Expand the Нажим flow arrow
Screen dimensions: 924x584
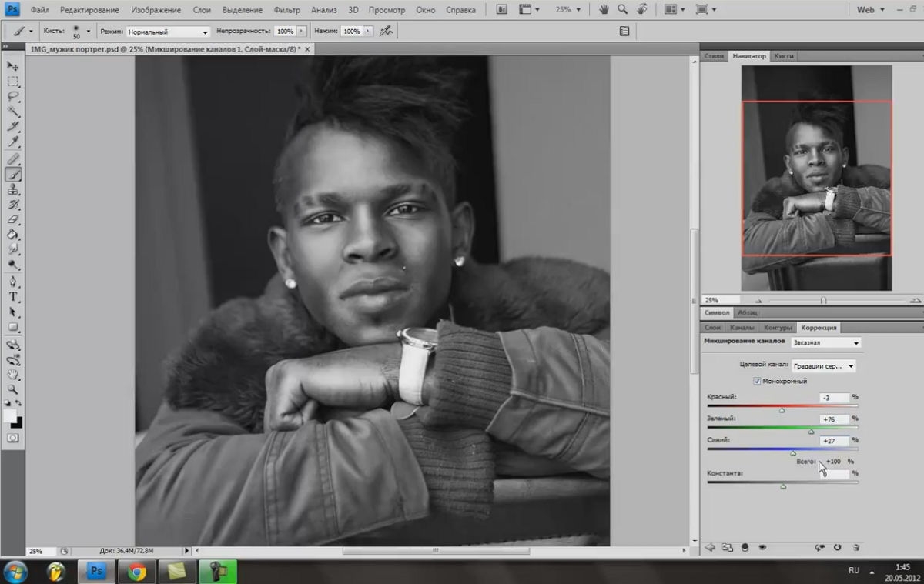pyautogui.click(x=367, y=32)
